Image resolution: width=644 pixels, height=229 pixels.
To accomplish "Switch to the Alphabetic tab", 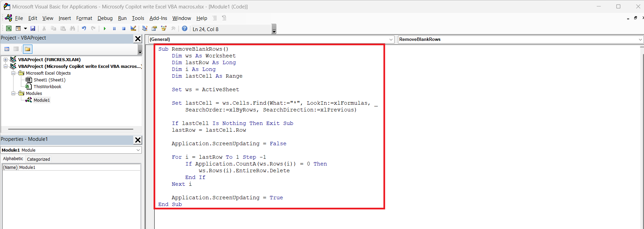I will pyautogui.click(x=13, y=159).
